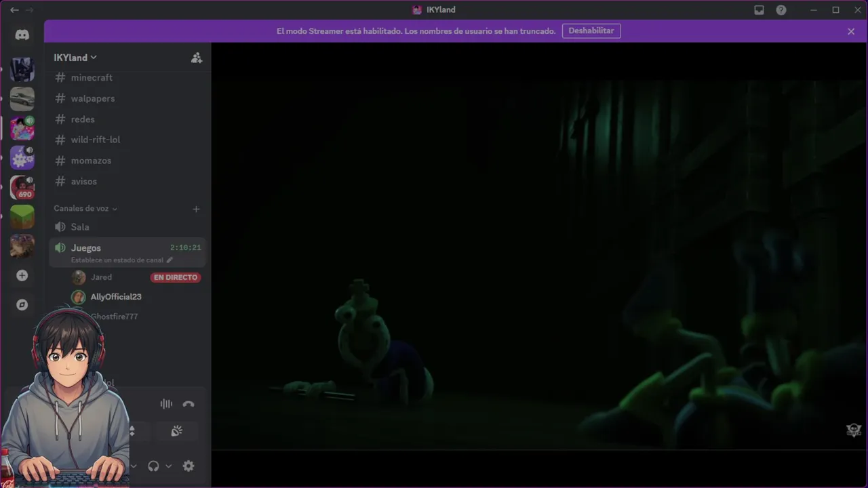The width and height of the screenshot is (868, 488).
Task: Create a voice channel with plus icon
Action: [197, 209]
